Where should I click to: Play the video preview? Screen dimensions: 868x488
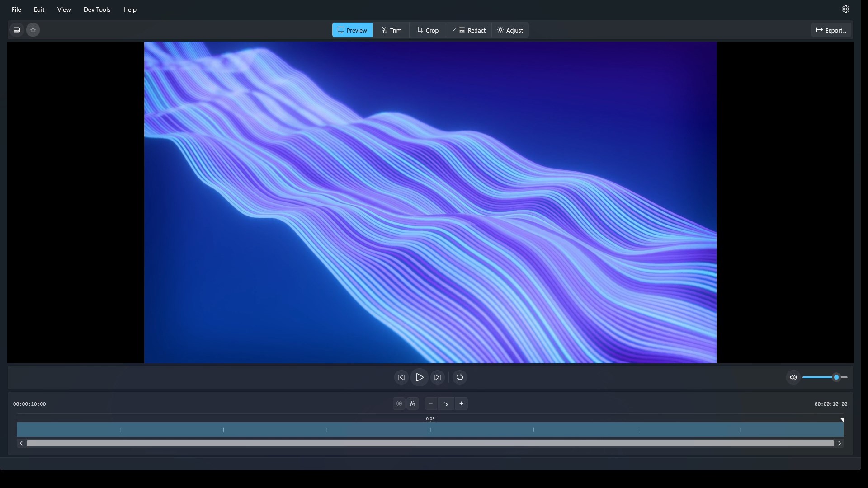[x=419, y=377]
